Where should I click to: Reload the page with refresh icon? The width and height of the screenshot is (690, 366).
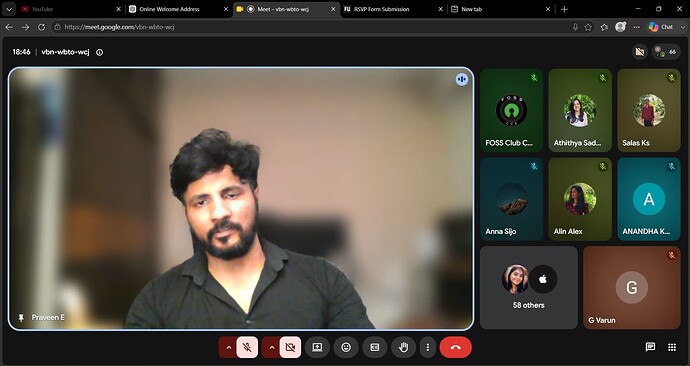click(41, 27)
